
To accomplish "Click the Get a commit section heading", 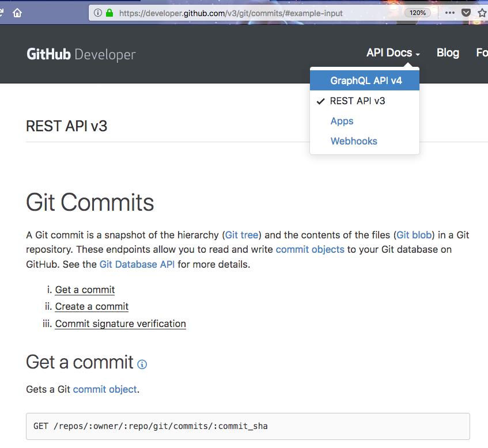I will pos(80,362).
